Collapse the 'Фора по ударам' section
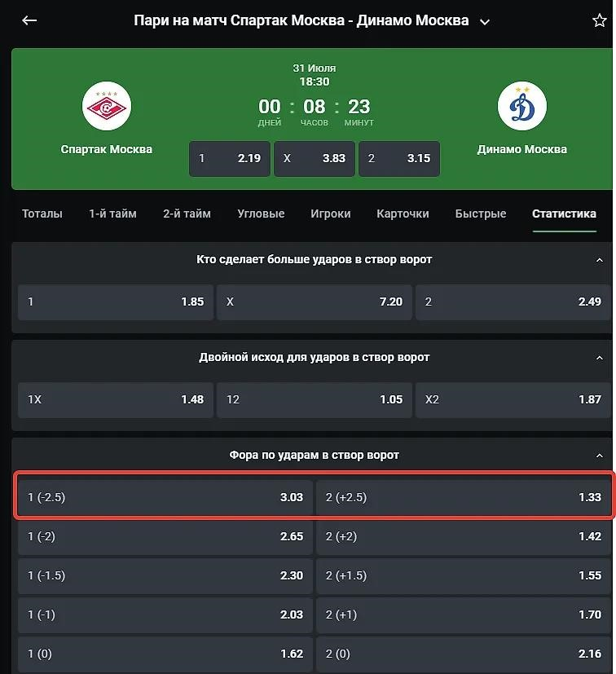The height and width of the screenshot is (674, 616). (599, 456)
